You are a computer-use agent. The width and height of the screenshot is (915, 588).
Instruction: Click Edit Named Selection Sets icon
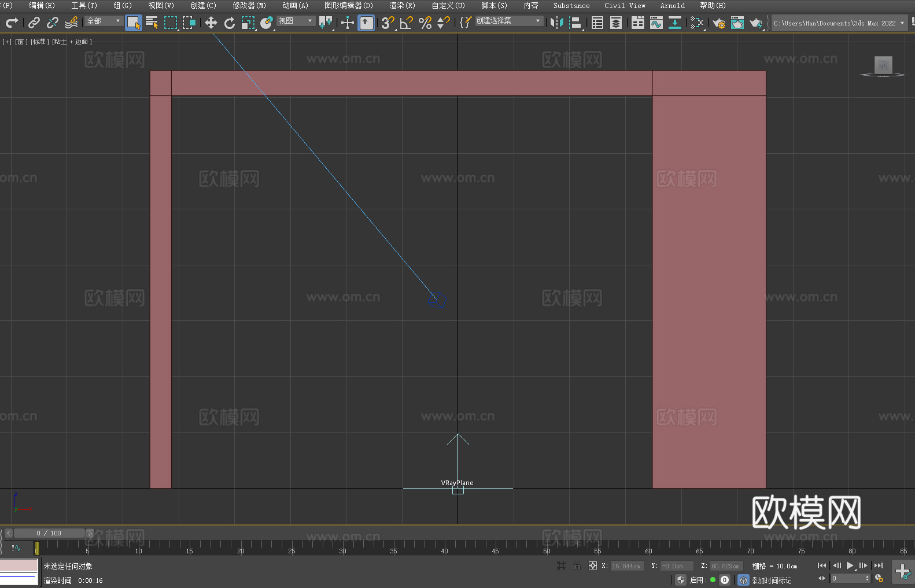point(466,23)
